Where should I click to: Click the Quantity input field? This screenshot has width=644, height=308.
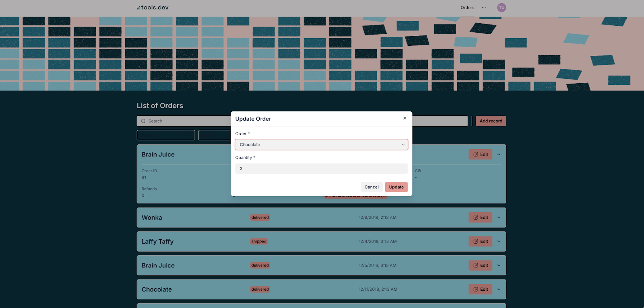tap(321, 169)
